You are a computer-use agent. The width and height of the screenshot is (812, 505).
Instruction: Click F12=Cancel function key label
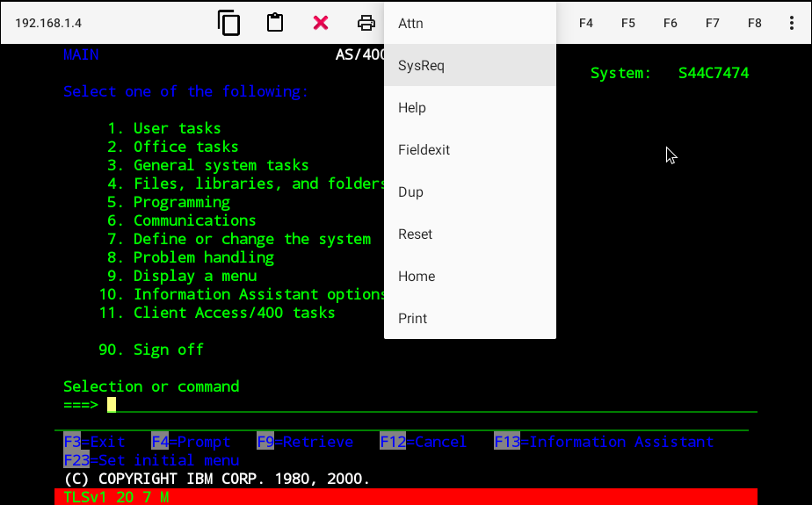coord(423,442)
